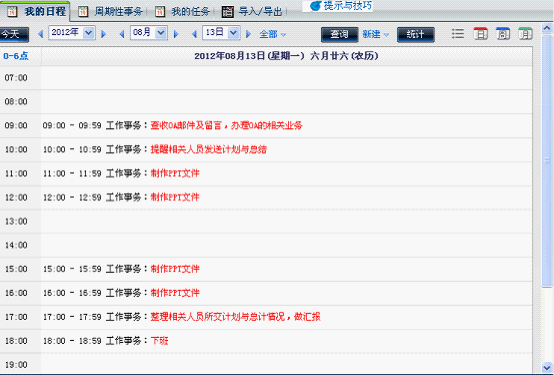Click the empty 13:00 time slot
This screenshot has width=554, height=375.
pos(287,221)
